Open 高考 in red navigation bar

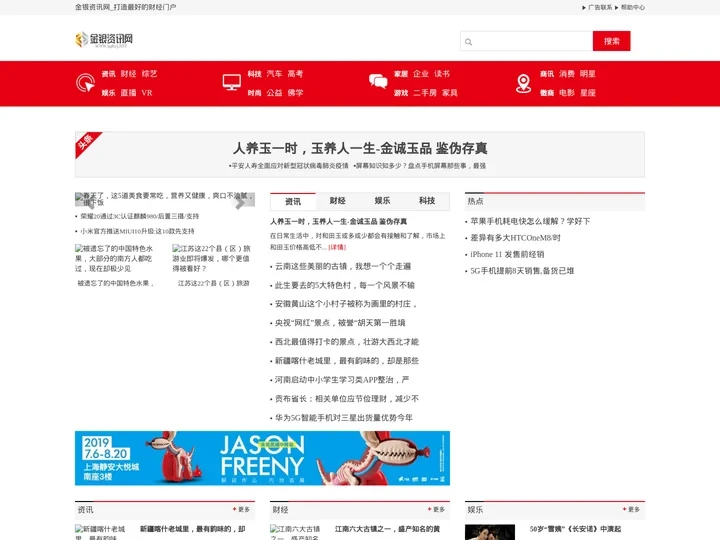pyautogui.click(x=295, y=74)
